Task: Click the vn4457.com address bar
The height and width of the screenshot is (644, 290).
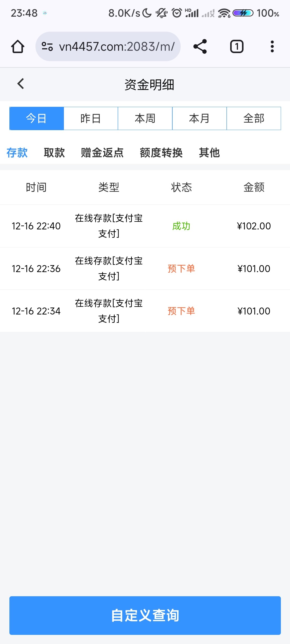Action: 117,46
